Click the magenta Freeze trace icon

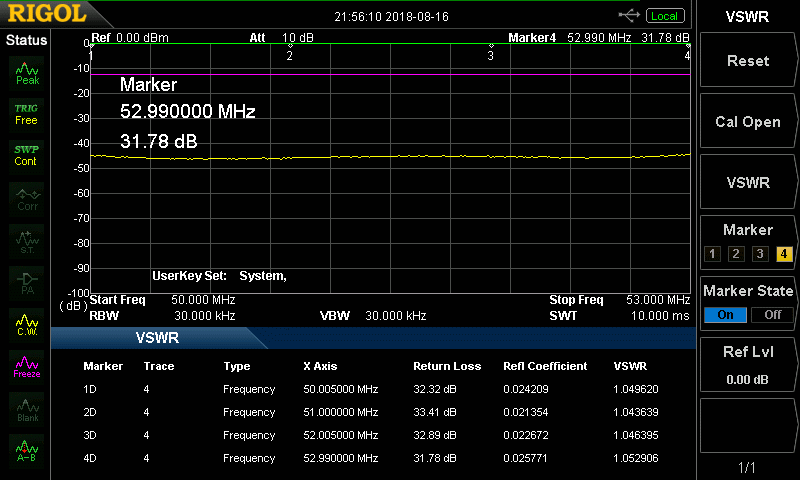click(x=27, y=366)
